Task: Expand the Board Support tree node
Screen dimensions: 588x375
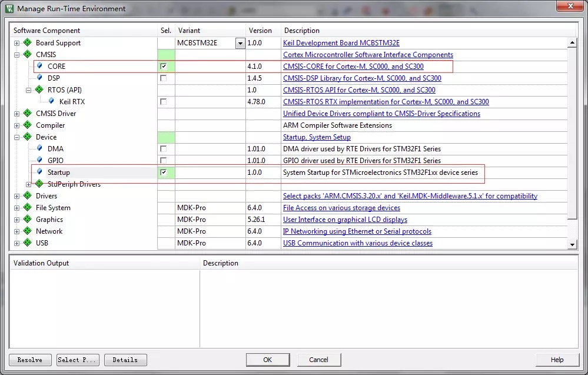Action: [16, 43]
